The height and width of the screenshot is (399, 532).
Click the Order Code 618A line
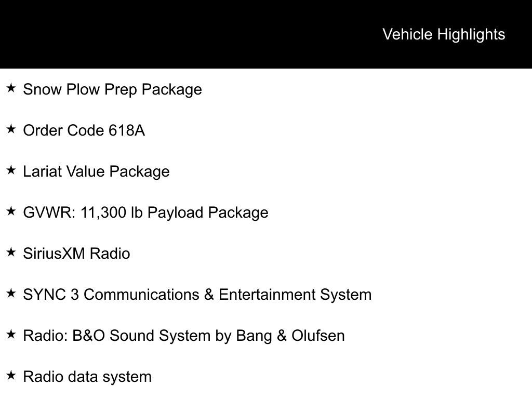tap(84, 130)
